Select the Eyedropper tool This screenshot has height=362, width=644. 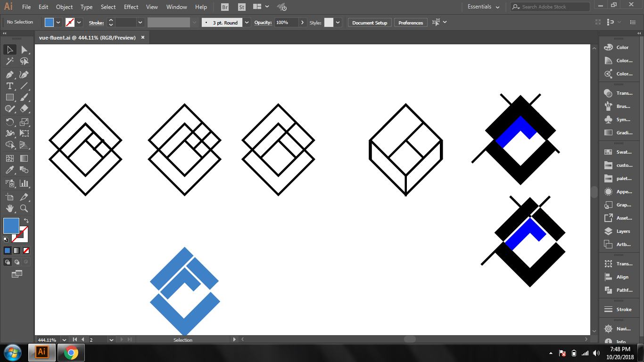point(9,170)
